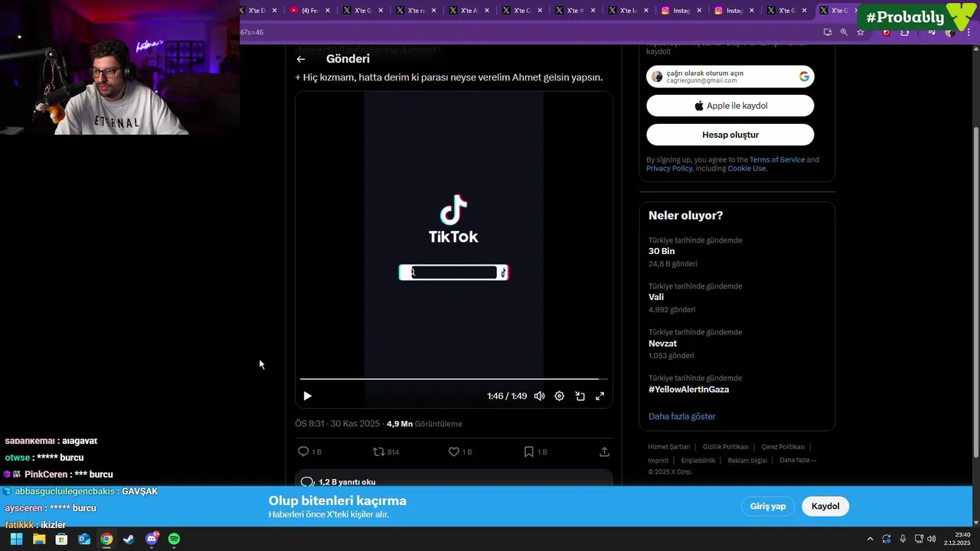Bookmark page with star icon
980x551 pixels.
(861, 32)
